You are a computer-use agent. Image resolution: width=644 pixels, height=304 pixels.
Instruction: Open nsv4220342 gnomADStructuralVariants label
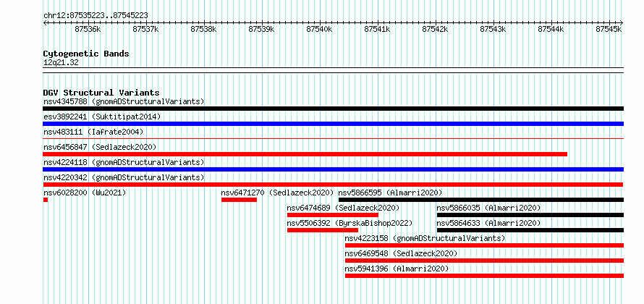click(124, 177)
